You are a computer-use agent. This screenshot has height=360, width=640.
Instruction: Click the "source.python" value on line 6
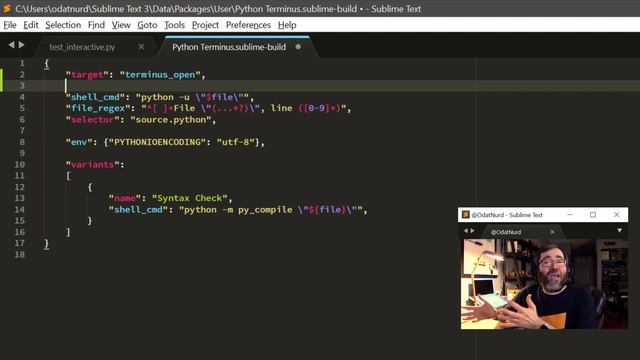pos(171,120)
